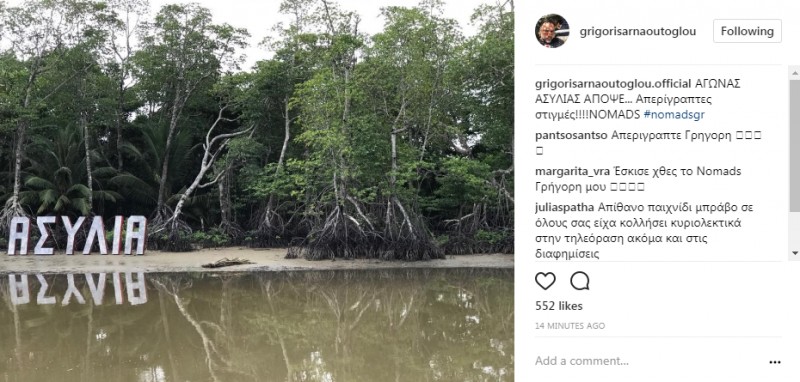Open margarita_vra commenter profile

tap(570, 171)
